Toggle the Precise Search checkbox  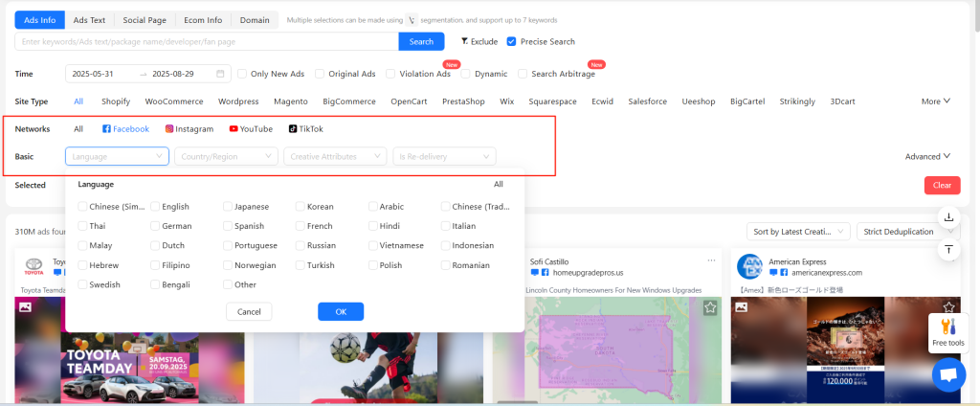pyautogui.click(x=511, y=41)
